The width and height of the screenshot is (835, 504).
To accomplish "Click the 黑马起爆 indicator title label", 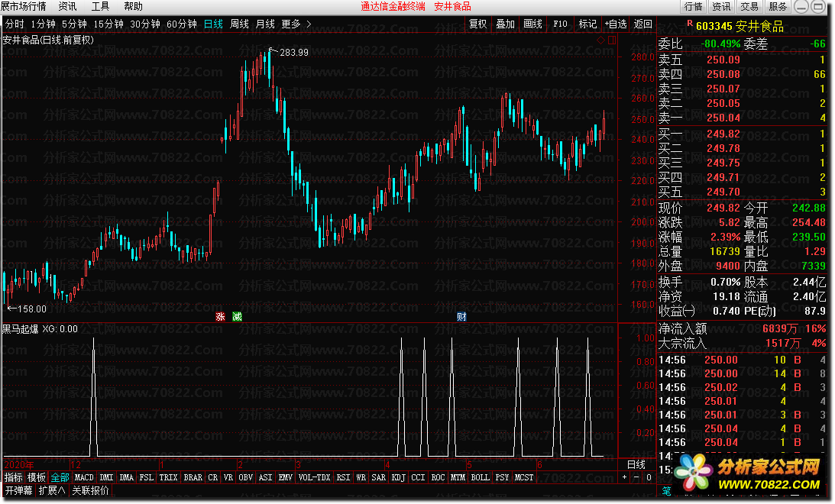I will [20, 329].
